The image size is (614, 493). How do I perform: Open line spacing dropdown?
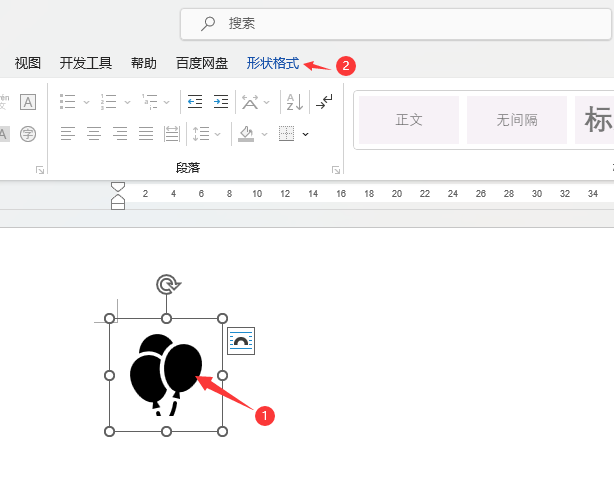(206, 134)
